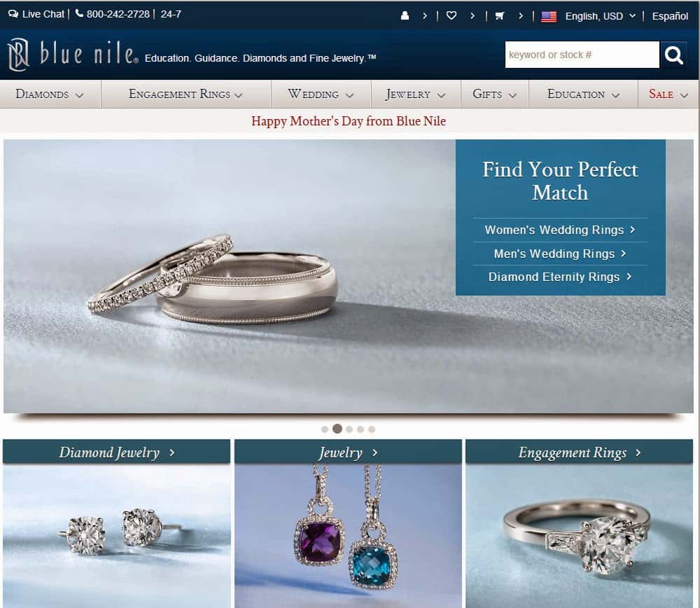Start Live Chat via speech bubble icon
The height and width of the screenshot is (608, 700).
click(13, 14)
